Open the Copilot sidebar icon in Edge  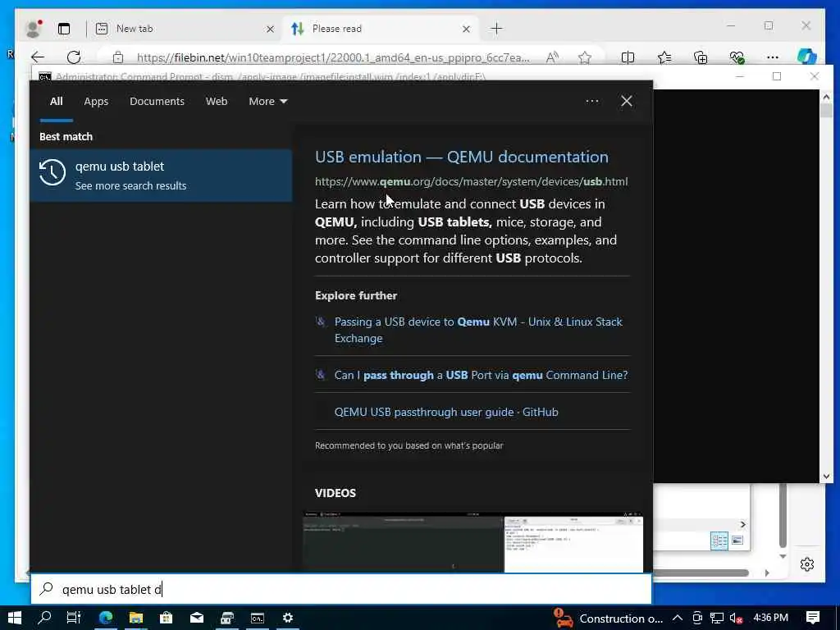point(806,57)
